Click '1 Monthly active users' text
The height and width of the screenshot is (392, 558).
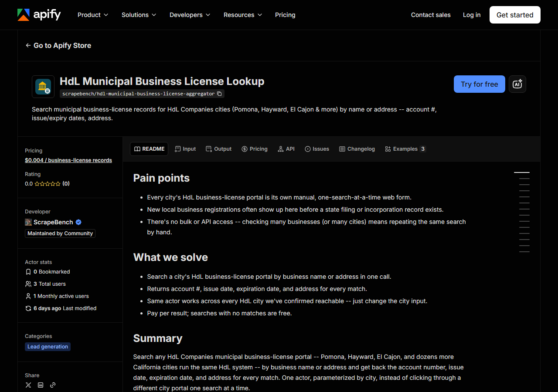[x=61, y=296]
